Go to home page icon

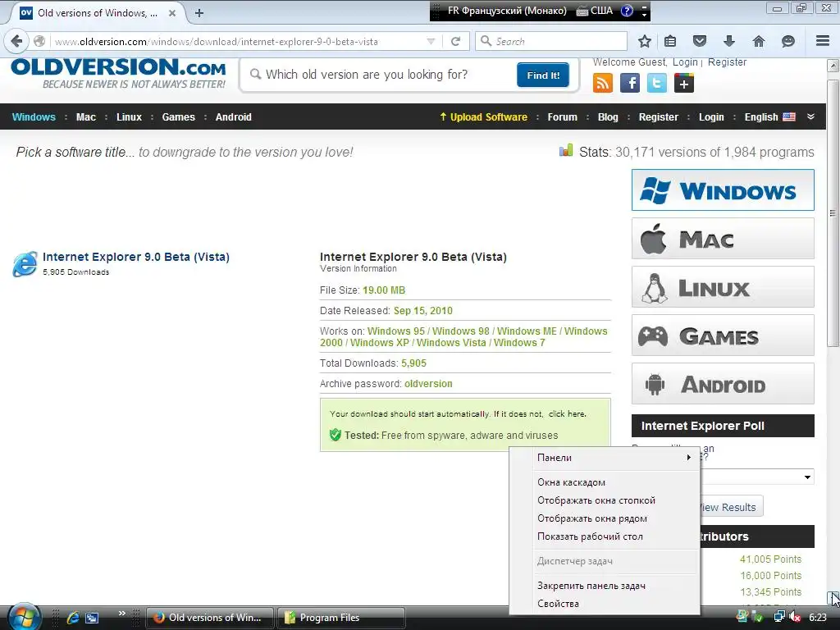pos(759,41)
